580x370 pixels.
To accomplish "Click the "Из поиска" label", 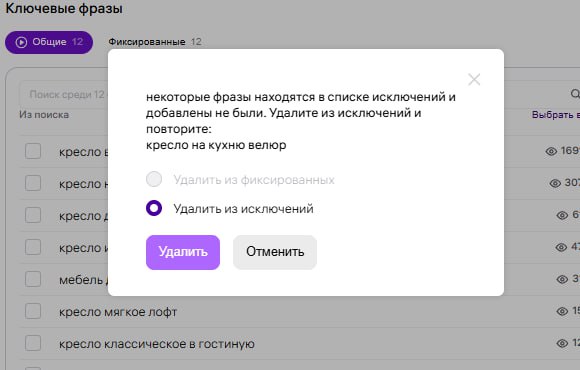I will 44,115.
